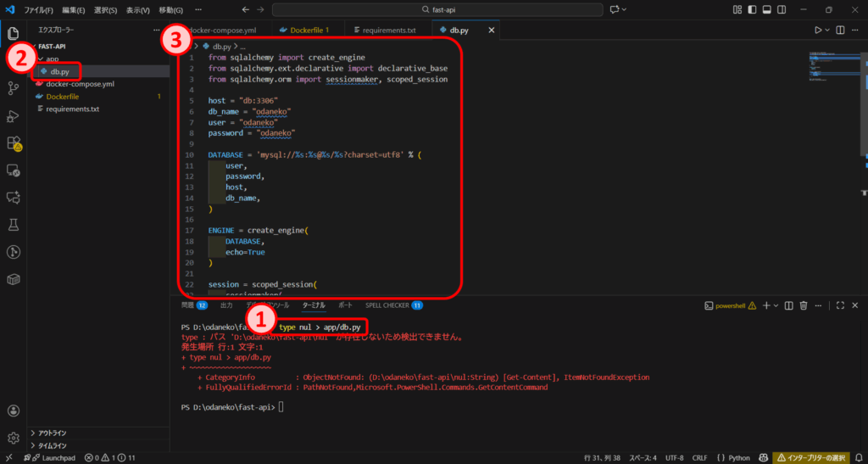Click the fast-api command center search box
The width and height of the screenshot is (868, 464).
437,9
